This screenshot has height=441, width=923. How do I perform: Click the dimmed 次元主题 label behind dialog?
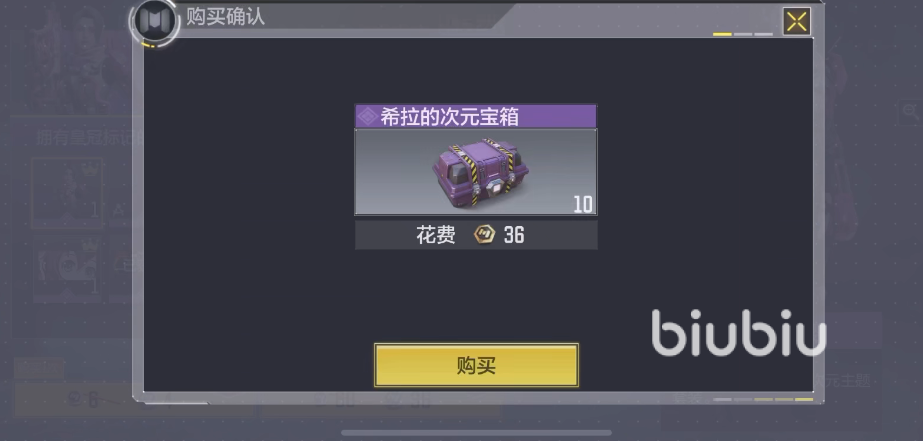click(x=843, y=380)
